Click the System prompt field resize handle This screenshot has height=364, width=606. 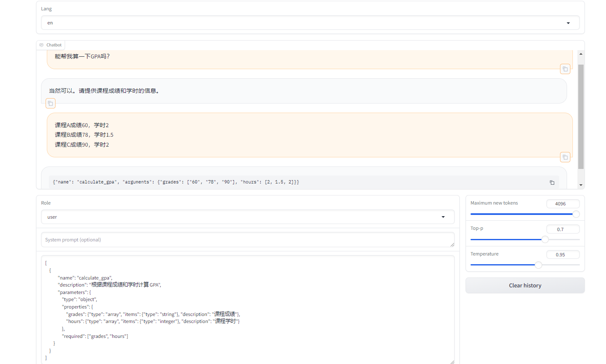(x=452, y=245)
